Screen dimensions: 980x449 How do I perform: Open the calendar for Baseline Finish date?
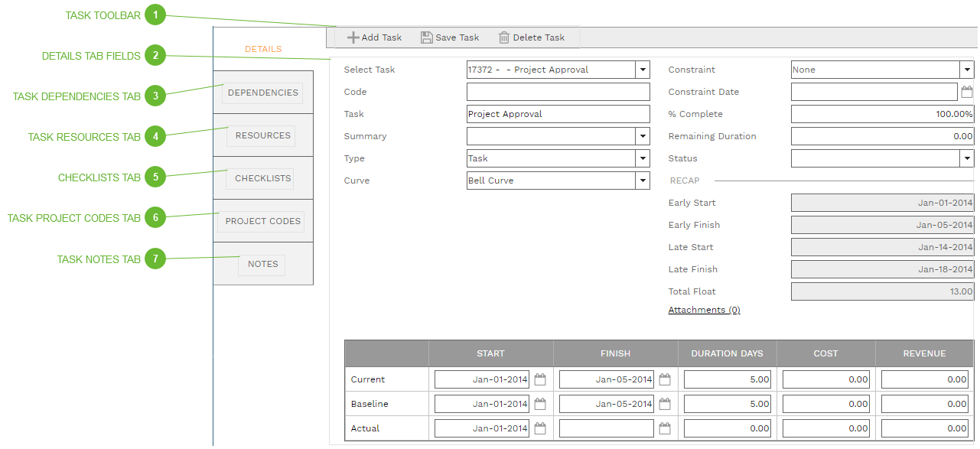pos(664,403)
